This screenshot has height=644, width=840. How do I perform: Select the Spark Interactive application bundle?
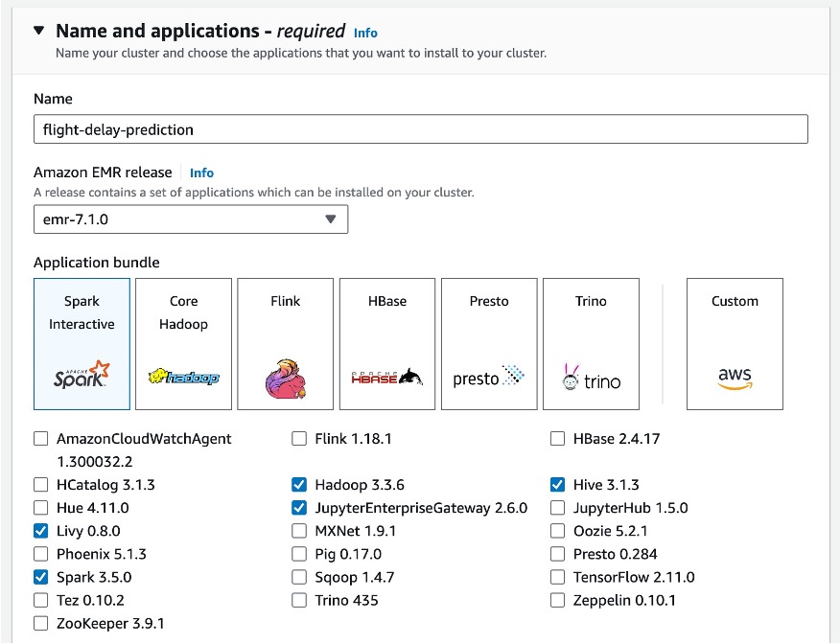pos(82,344)
